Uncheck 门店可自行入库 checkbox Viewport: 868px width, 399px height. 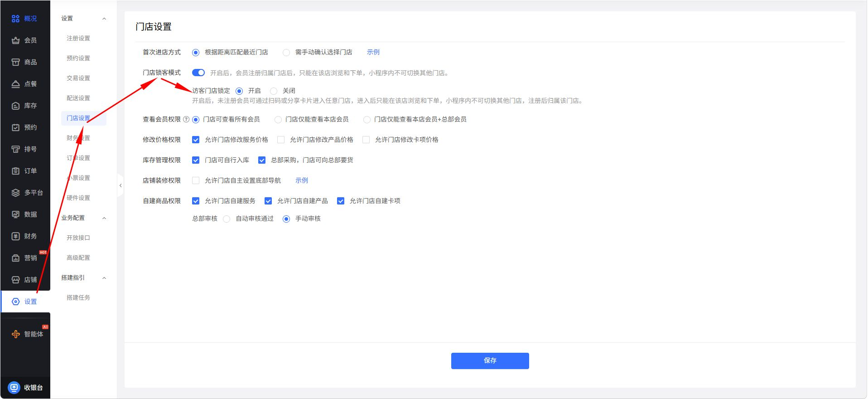[x=196, y=160]
